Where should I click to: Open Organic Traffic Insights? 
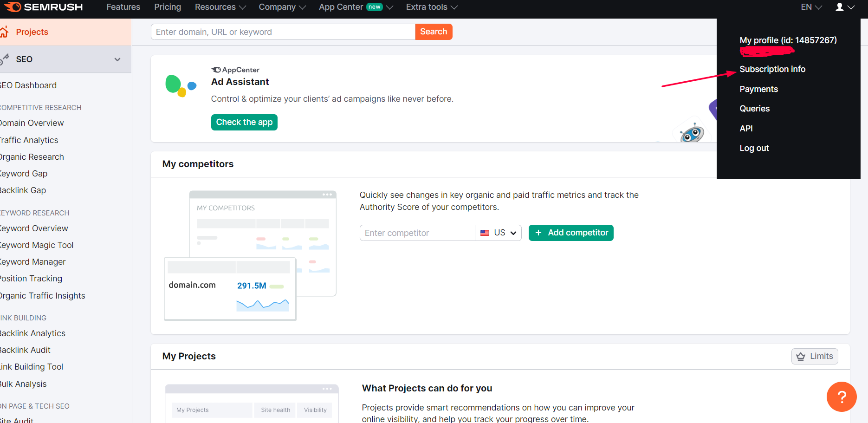point(43,296)
